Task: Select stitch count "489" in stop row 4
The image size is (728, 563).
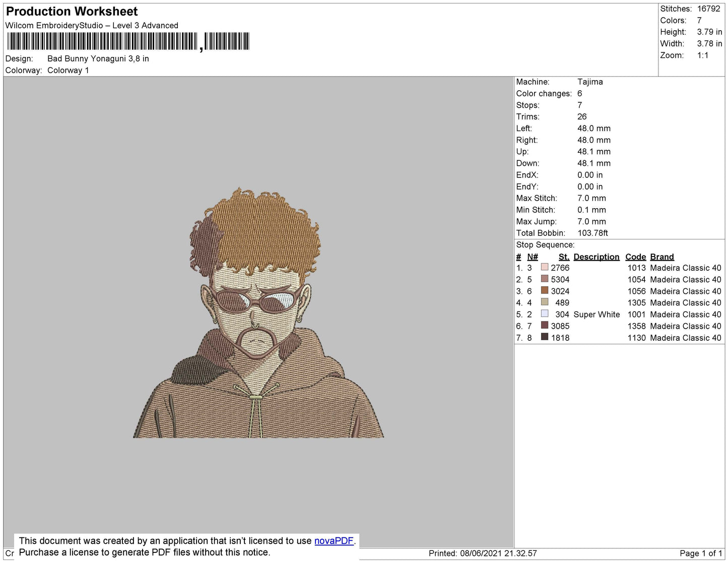Action: pyautogui.click(x=562, y=303)
